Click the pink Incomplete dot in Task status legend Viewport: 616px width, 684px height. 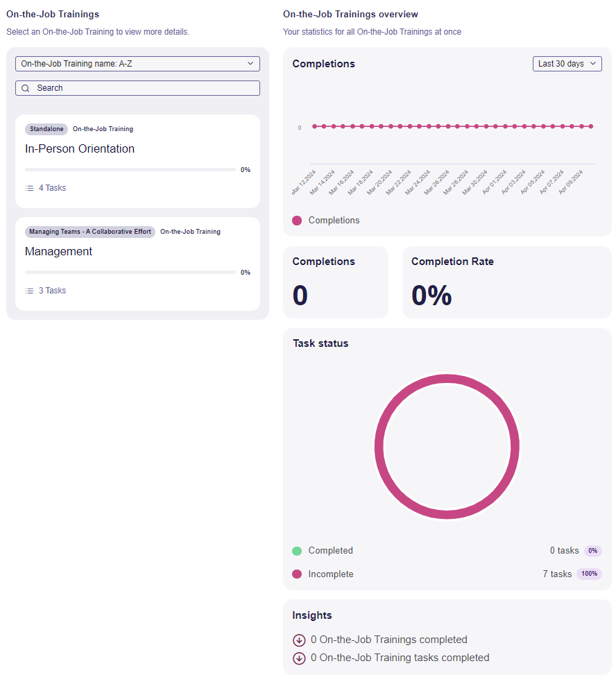click(x=297, y=574)
